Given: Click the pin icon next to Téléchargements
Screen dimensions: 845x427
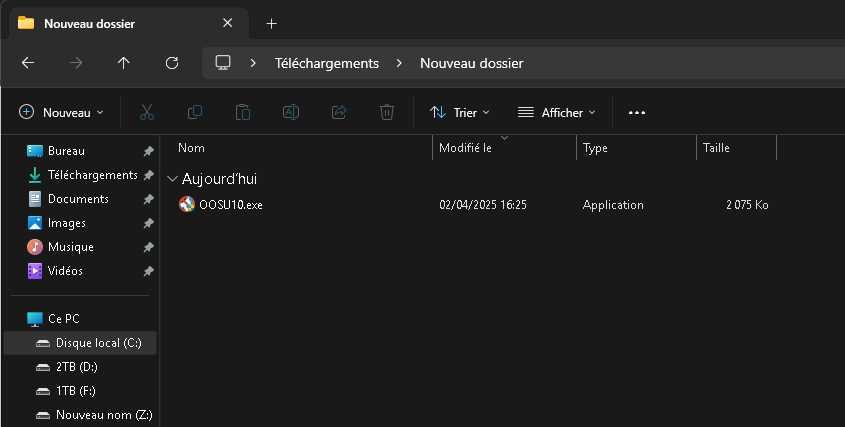Looking at the screenshot, I should (x=149, y=175).
